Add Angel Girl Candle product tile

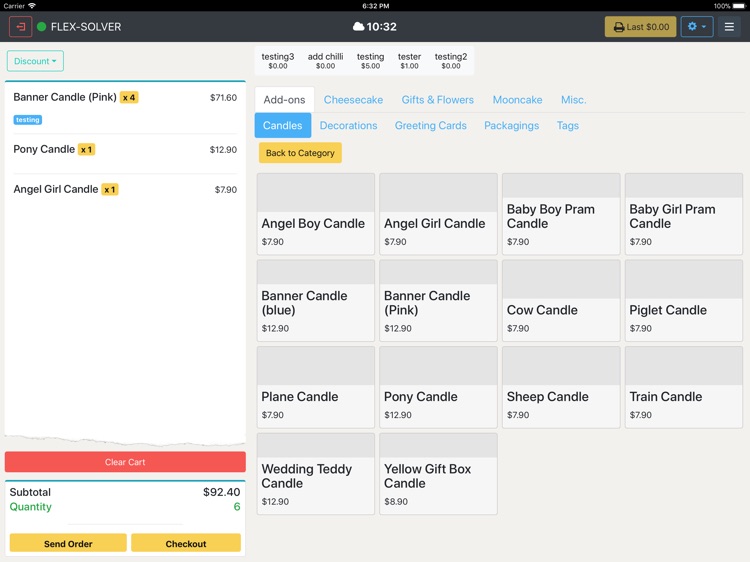(438, 214)
